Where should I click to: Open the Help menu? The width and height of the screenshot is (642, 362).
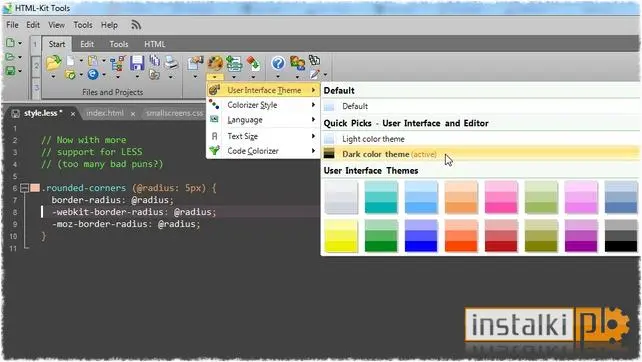coord(109,25)
